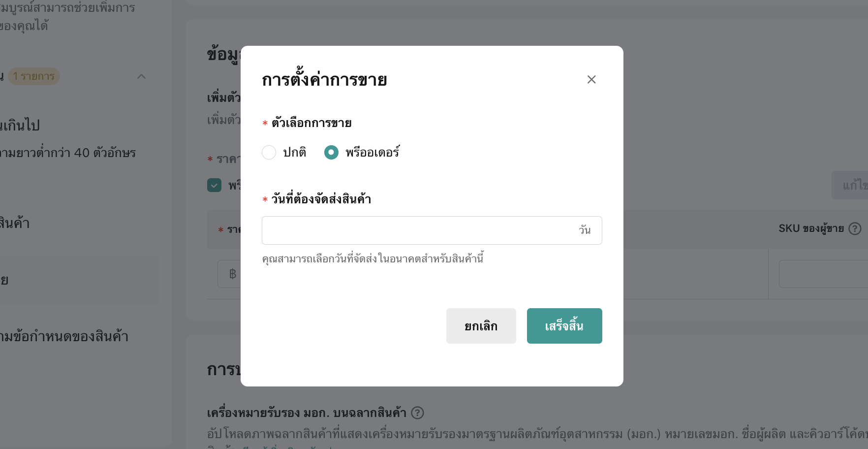Select the พรีออเดอร์ radio option
The image size is (868, 449).
(x=331, y=153)
